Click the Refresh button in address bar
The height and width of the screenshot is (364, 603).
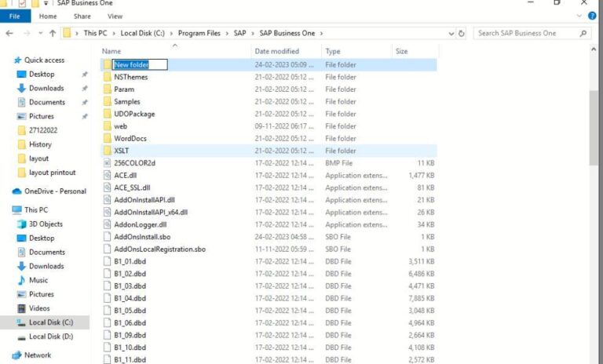pos(461,34)
